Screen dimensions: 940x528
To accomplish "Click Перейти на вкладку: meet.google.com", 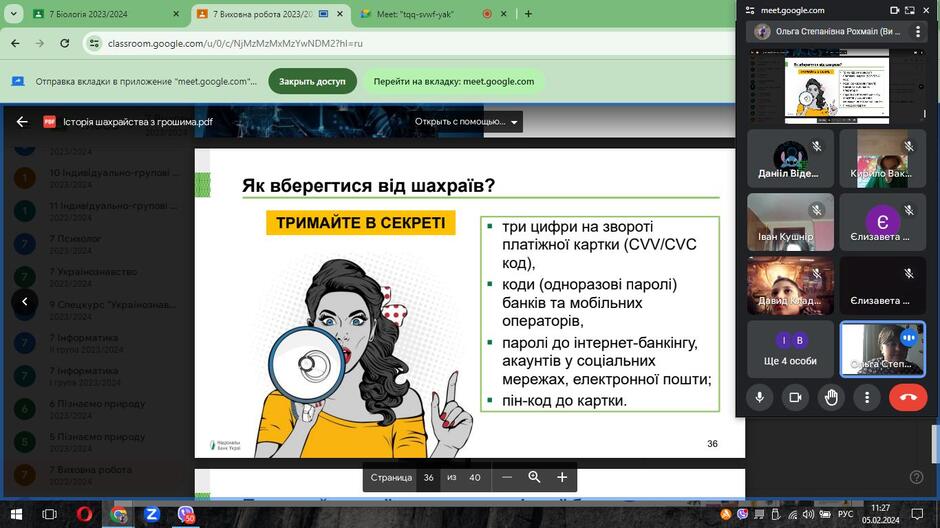I will tap(454, 82).
